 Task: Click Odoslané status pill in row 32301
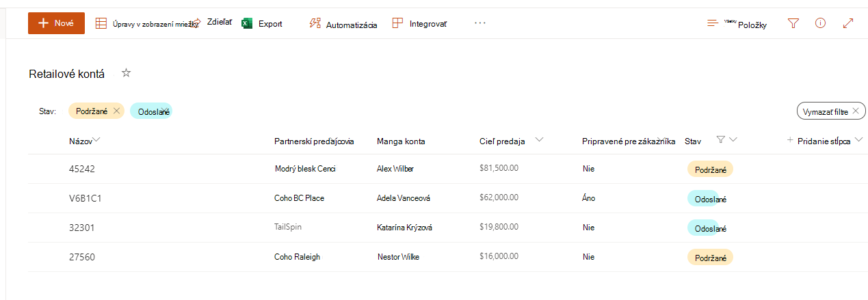[x=707, y=228]
